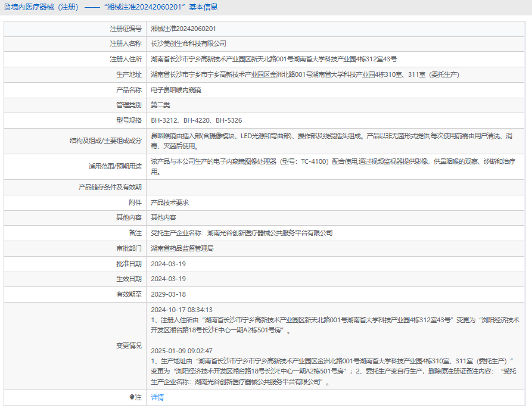Select registration number value 湘械注准20242060201

183,29
